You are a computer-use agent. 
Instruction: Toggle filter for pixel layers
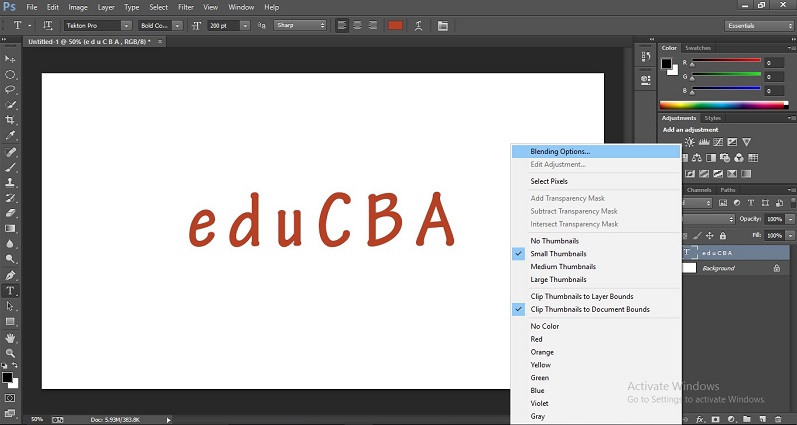tap(723, 203)
